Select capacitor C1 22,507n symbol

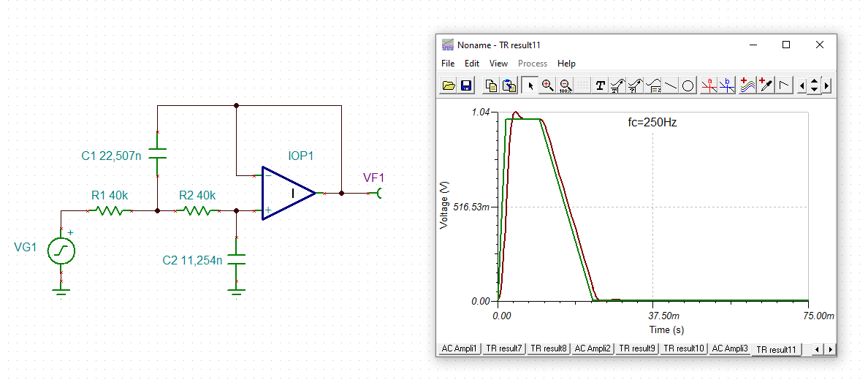[158, 153]
